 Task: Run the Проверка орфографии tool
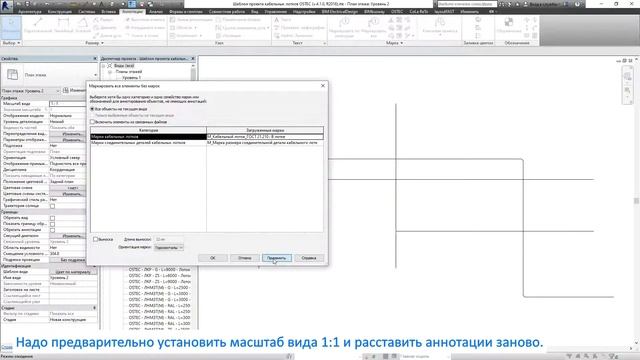point(299,28)
